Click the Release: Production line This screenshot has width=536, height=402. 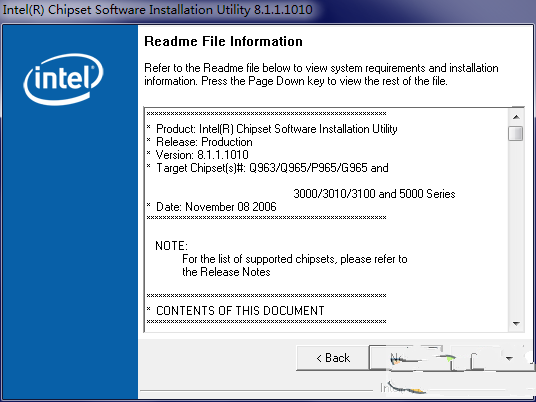(200, 142)
